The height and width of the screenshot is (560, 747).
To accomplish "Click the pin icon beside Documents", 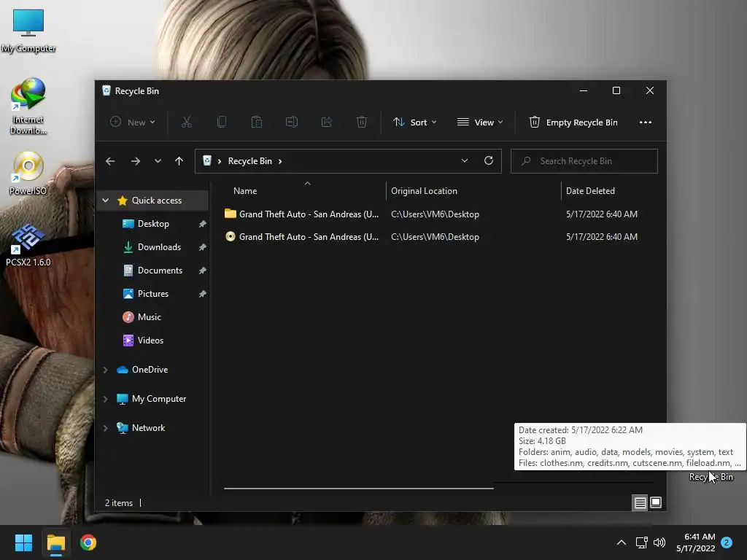I will (203, 271).
